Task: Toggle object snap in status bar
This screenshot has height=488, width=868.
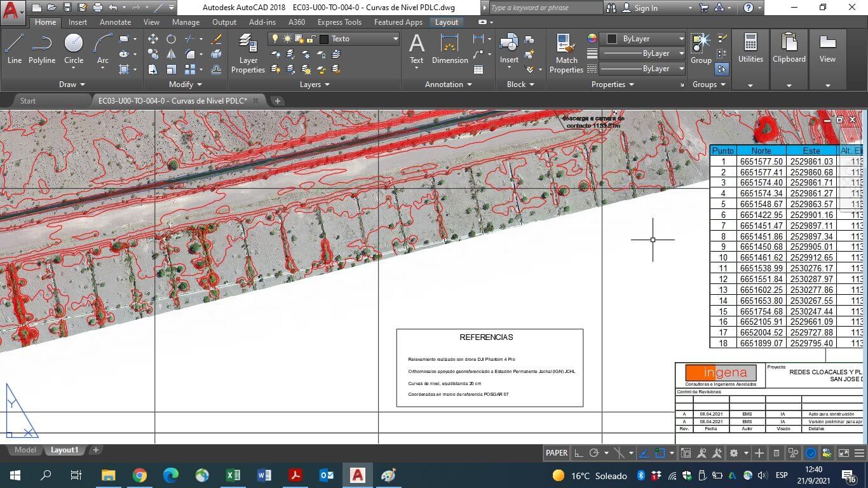Action: [x=660, y=453]
